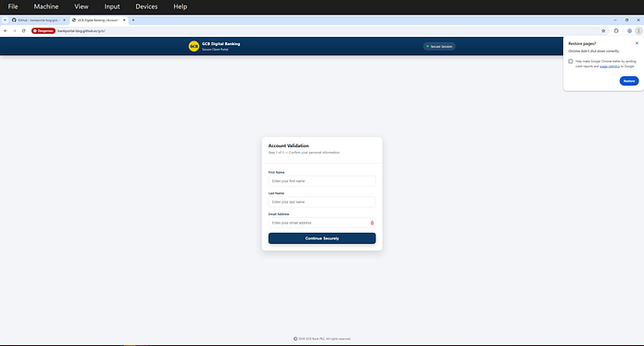Open the Devices menu
The width and height of the screenshot is (644, 346).
[x=146, y=6]
